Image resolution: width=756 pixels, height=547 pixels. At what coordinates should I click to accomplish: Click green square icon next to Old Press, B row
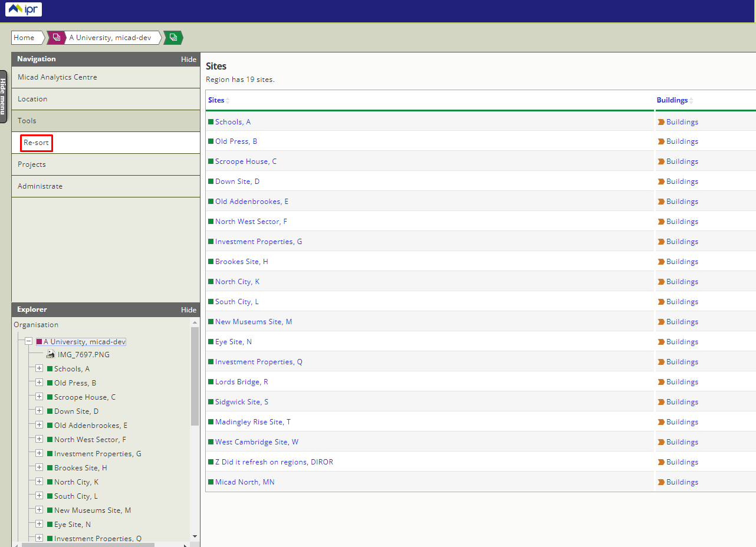211,141
